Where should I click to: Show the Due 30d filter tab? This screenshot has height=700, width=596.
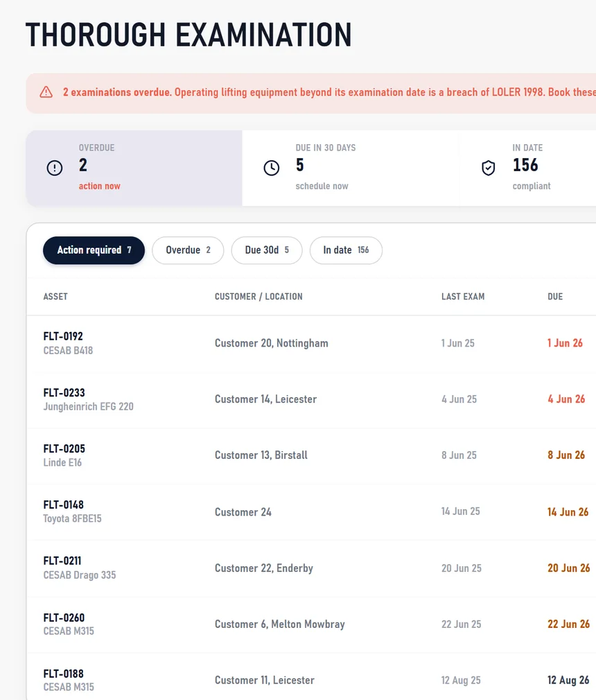click(x=267, y=250)
